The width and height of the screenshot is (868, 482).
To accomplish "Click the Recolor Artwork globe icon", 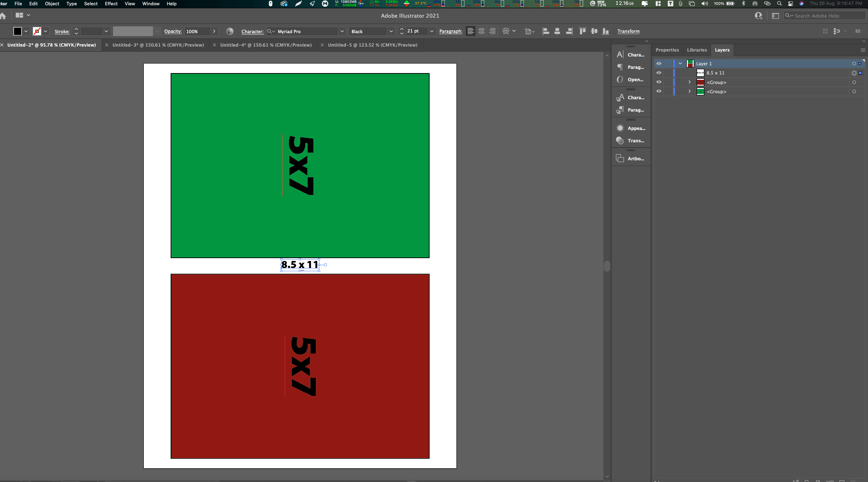I will pos(230,31).
